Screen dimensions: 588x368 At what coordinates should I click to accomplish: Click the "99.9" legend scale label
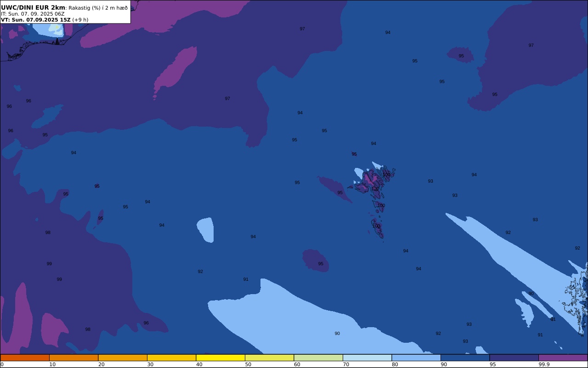pos(544,364)
